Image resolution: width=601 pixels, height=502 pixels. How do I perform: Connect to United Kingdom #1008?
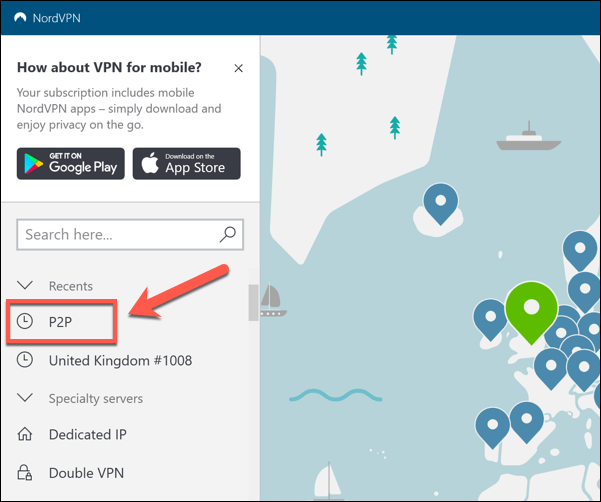pos(120,361)
